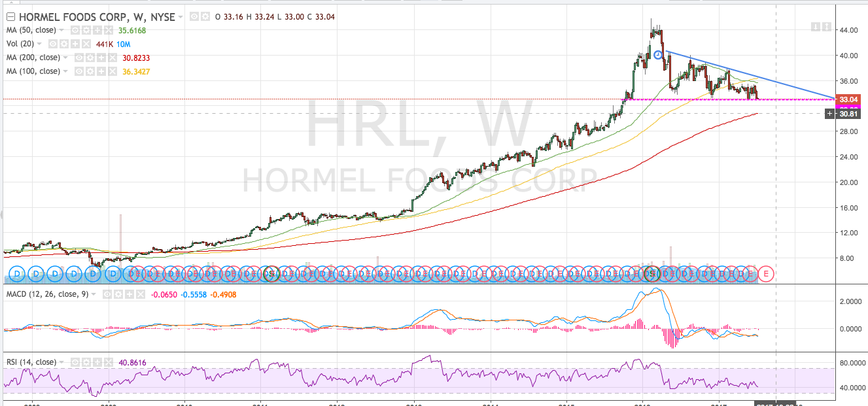Open dropdown arrow for MA (200, close)
The height and width of the screenshot is (406, 868).
[x=67, y=58]
